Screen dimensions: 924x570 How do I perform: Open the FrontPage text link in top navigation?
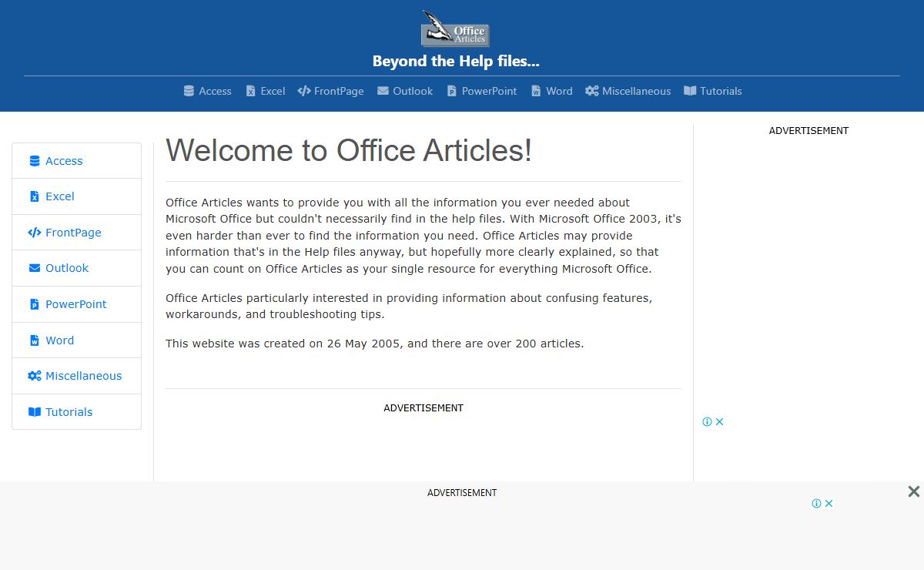339,91
